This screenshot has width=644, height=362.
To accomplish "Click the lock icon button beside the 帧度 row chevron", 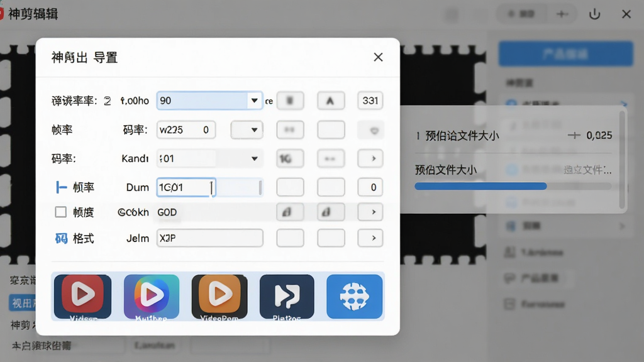I will 331,212.
